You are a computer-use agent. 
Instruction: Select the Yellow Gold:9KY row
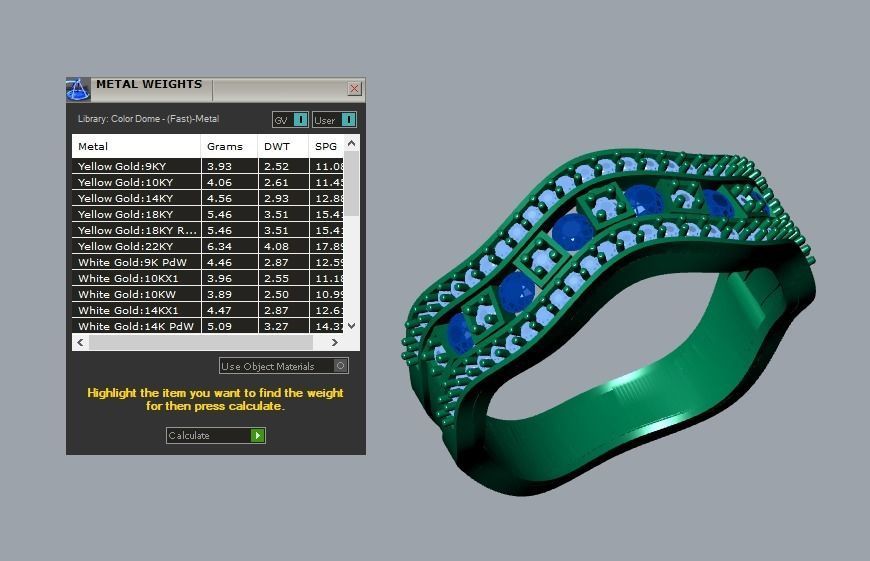click(208, 166)
